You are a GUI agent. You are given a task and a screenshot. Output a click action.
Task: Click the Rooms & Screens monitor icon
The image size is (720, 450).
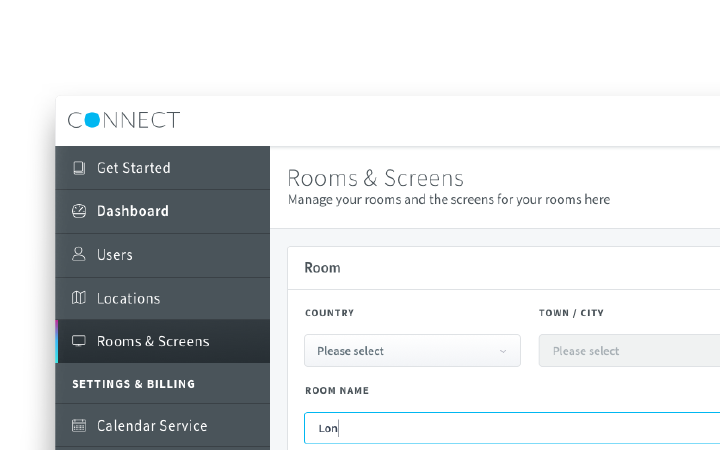coord(79,341)
